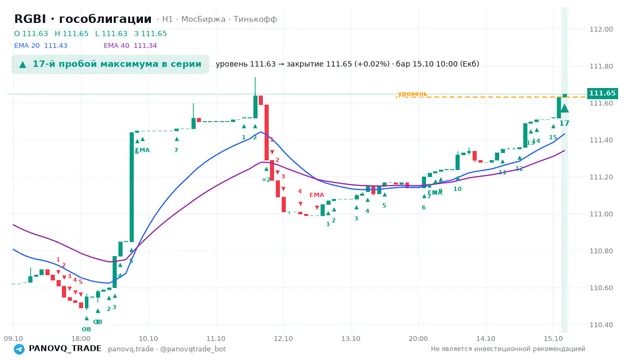Viewport: 640px width, 360px height.
Task: Click the 'Не является инвестиционной рекомендацией' disclaimer
Action: coord(508,349)
